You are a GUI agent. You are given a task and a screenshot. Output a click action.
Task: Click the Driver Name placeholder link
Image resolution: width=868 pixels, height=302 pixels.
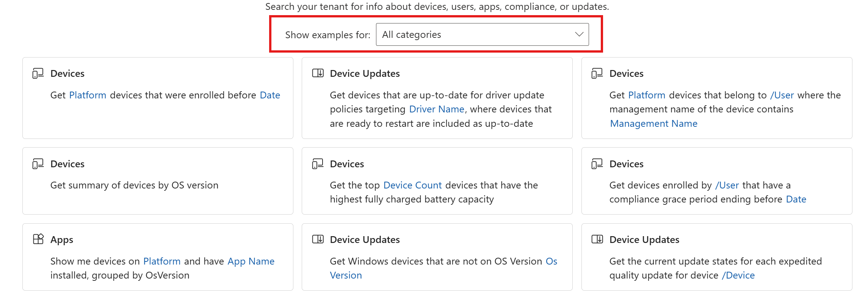pyautogui.click(x=437, y=109)
